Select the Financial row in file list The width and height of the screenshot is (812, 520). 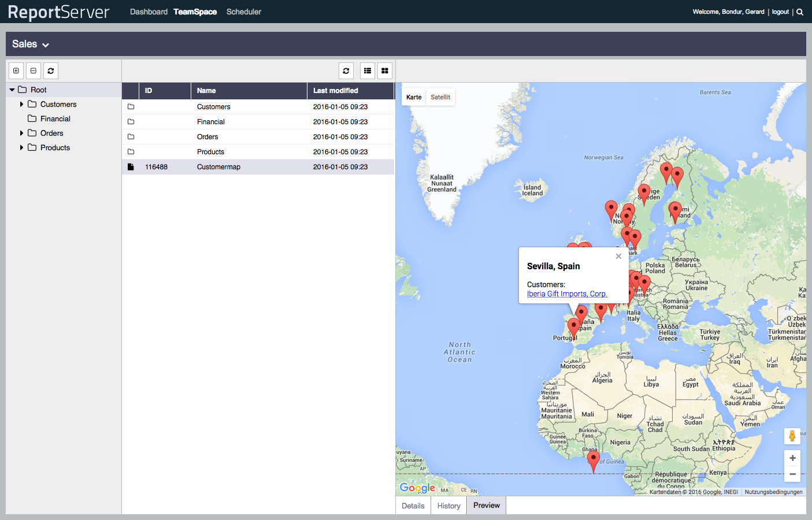point(258,122)
